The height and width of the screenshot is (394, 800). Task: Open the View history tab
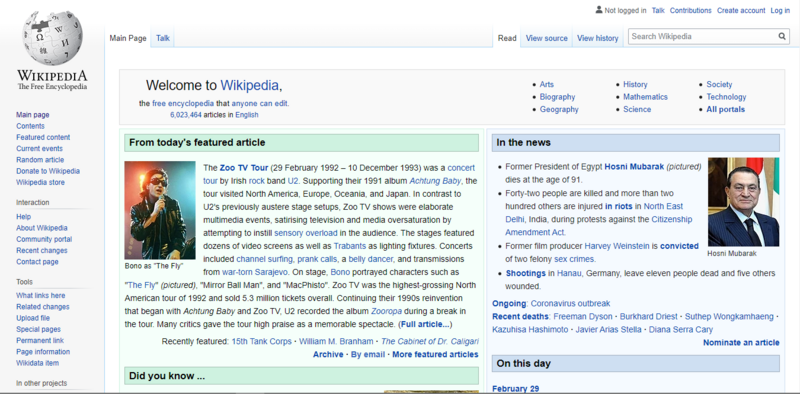(x=597, y=38)
